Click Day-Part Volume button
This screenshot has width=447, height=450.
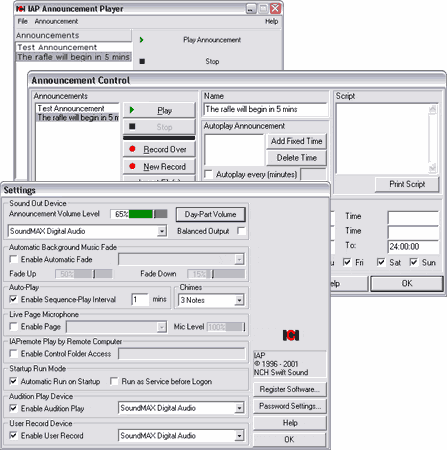pyautogui.click(x=211, y=214)
